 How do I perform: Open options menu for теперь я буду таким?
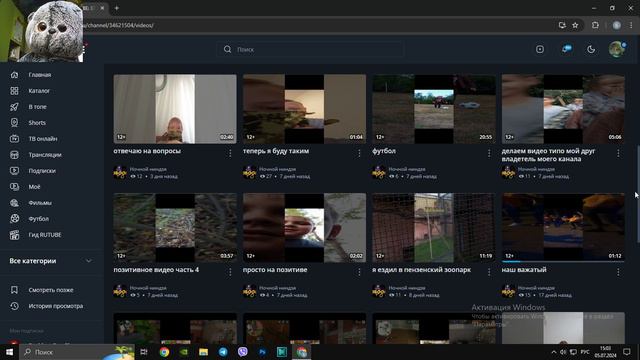tap(359, 153)
